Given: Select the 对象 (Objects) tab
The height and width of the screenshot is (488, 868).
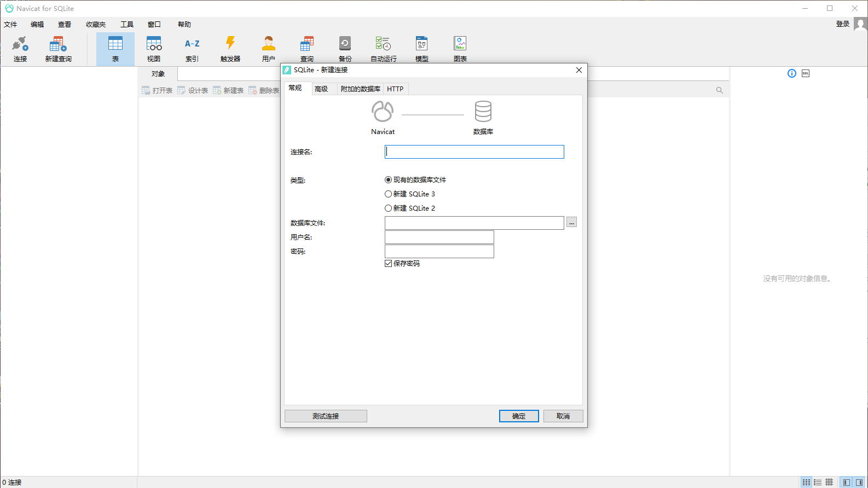Looking at the screenshot, I should click(158, 74).
